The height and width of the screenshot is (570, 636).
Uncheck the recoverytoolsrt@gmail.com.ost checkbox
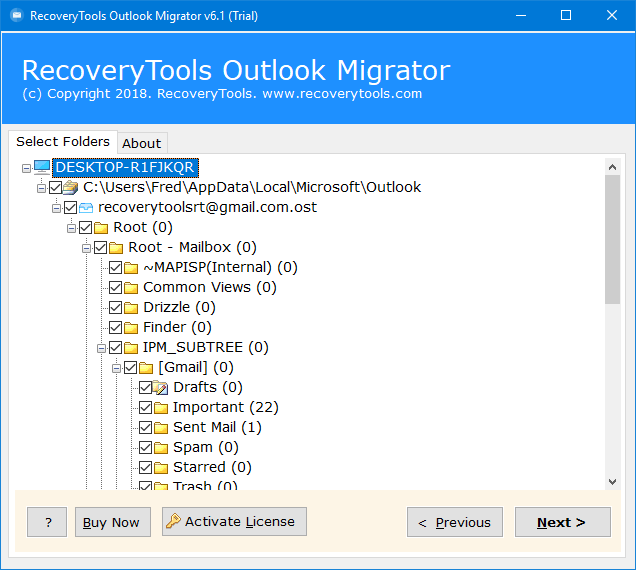tap(71, 208)
